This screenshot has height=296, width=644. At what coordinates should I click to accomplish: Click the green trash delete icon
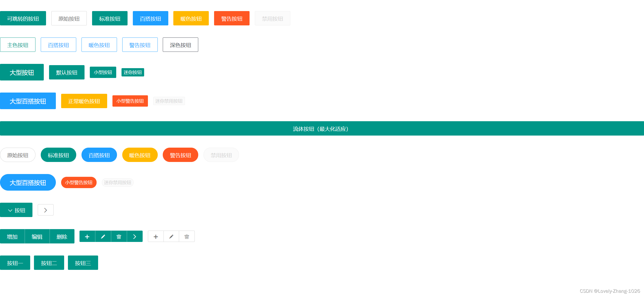coord(119,236)
